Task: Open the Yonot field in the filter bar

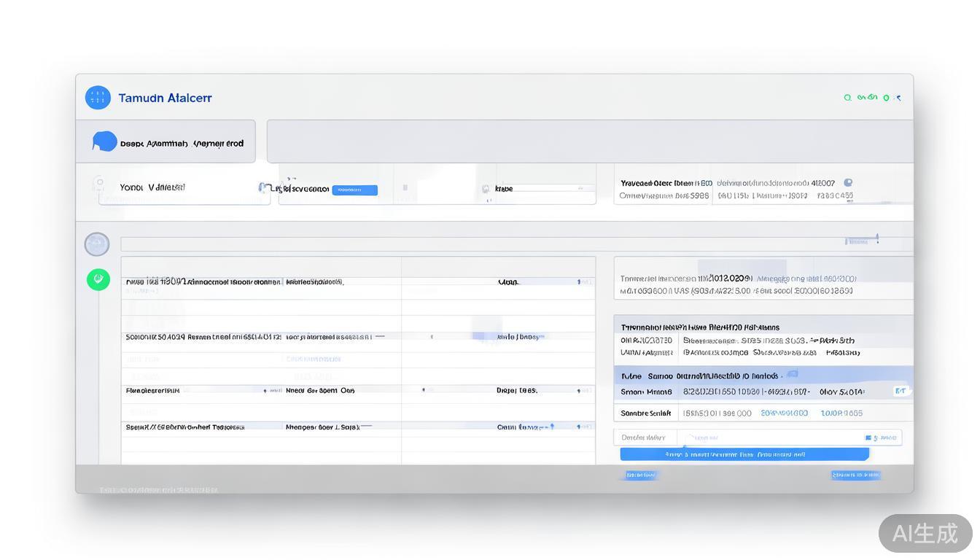Action: click(184, 188)
